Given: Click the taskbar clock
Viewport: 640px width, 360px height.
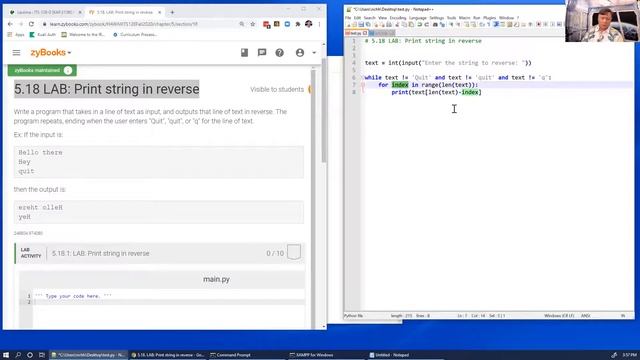Looking at the screenshot, I should [x=629, y=355].
